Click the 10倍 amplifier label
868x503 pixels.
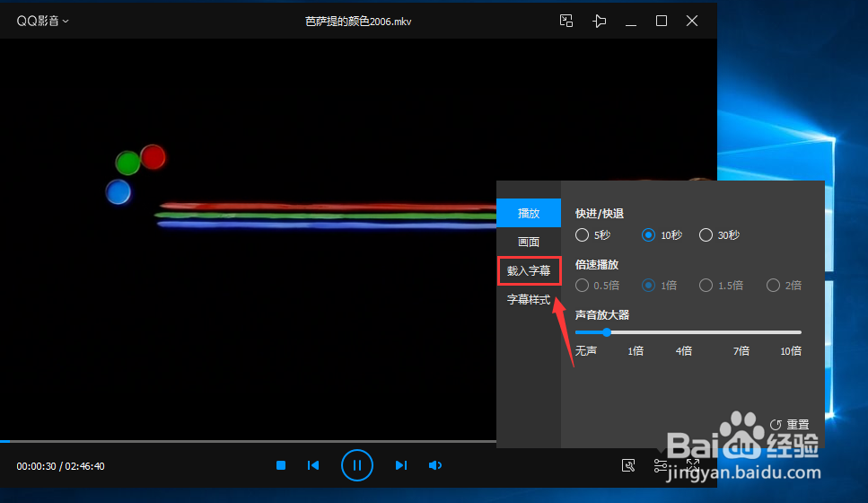point(791,350)
